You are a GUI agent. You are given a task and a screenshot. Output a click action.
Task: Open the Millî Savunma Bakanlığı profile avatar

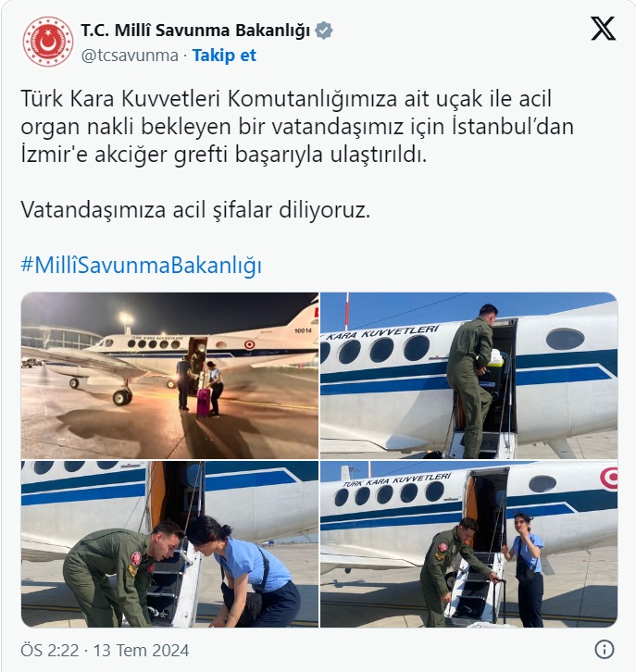[x=48, y=42]
